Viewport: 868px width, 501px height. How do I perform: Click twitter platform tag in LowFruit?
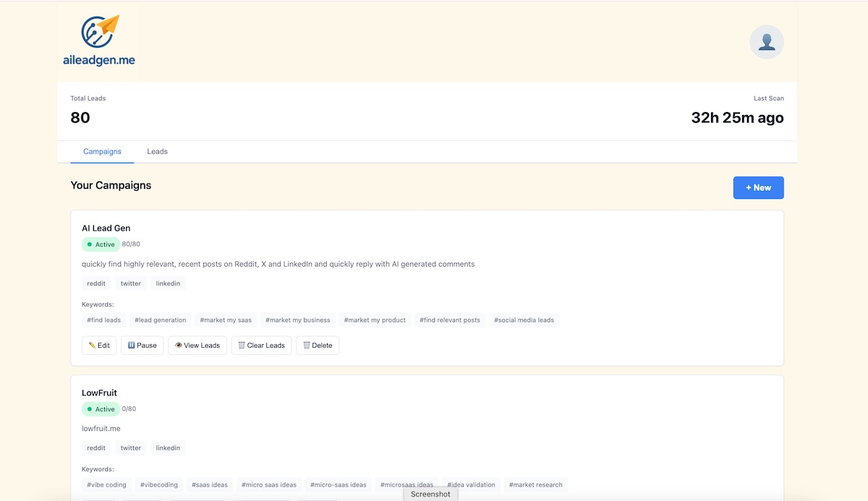131,448
